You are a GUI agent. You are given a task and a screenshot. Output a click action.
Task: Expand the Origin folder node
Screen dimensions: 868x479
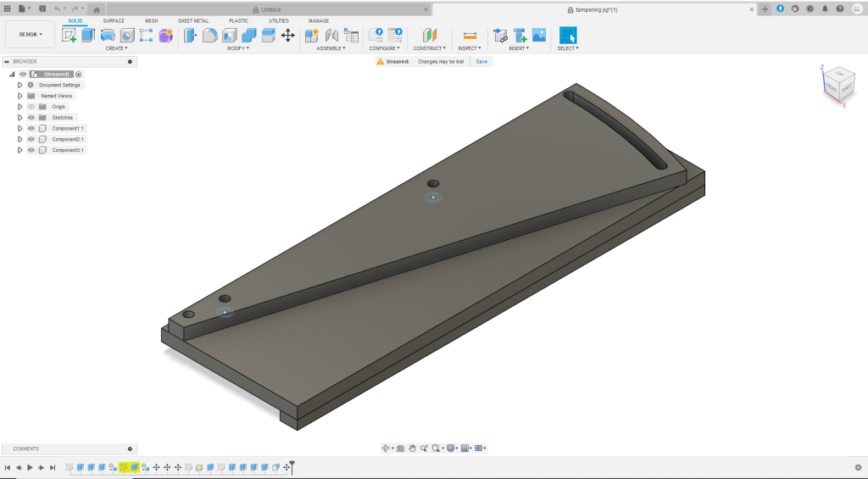(x=20, y=106)
